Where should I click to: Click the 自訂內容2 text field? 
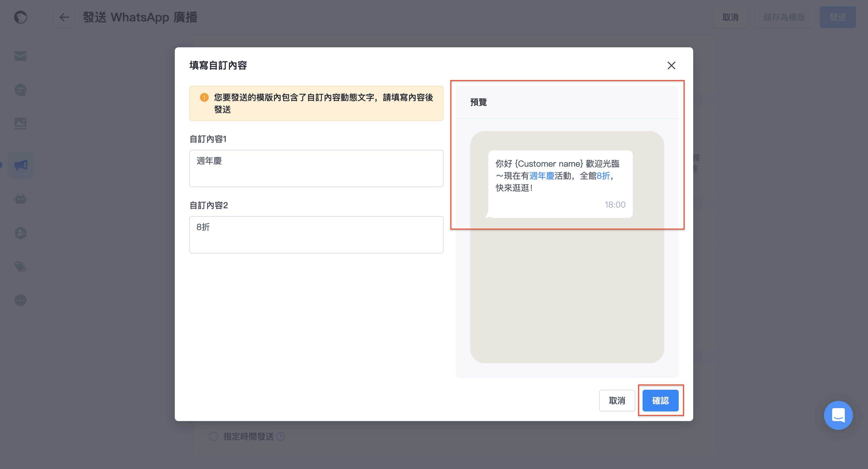(x=316, y=235)
